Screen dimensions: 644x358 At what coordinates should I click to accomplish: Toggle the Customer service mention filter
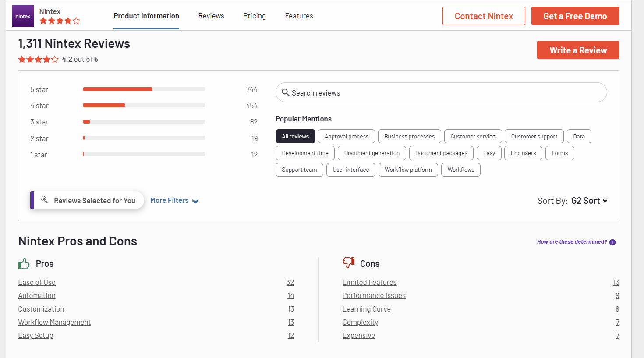tap(473, 136)
